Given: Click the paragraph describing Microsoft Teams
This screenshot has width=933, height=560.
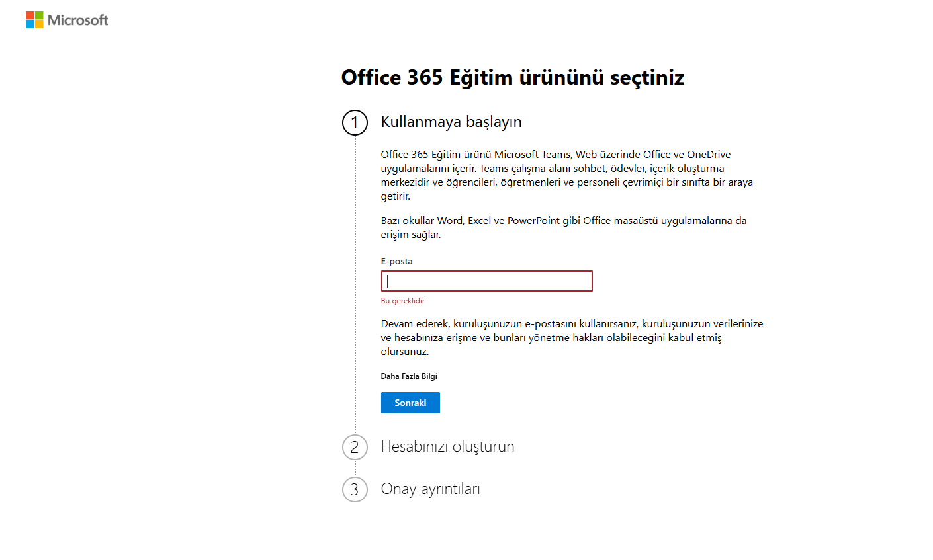Looking at the screenshot, I should (566, 175).
